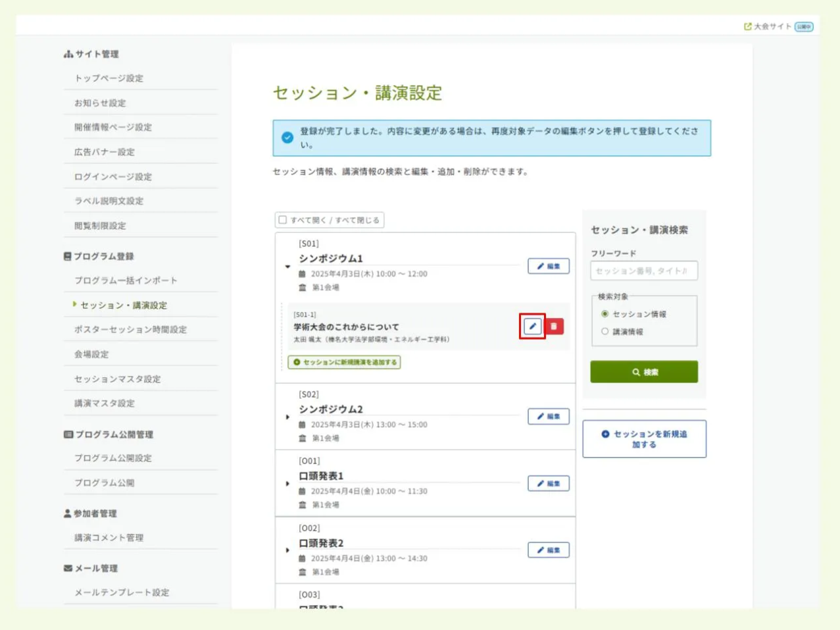Viewport: 840px width, 630px height.
Task: Click the venue building icon next to 第1会場
Action: pyautogui.click(x=301, y=286)
